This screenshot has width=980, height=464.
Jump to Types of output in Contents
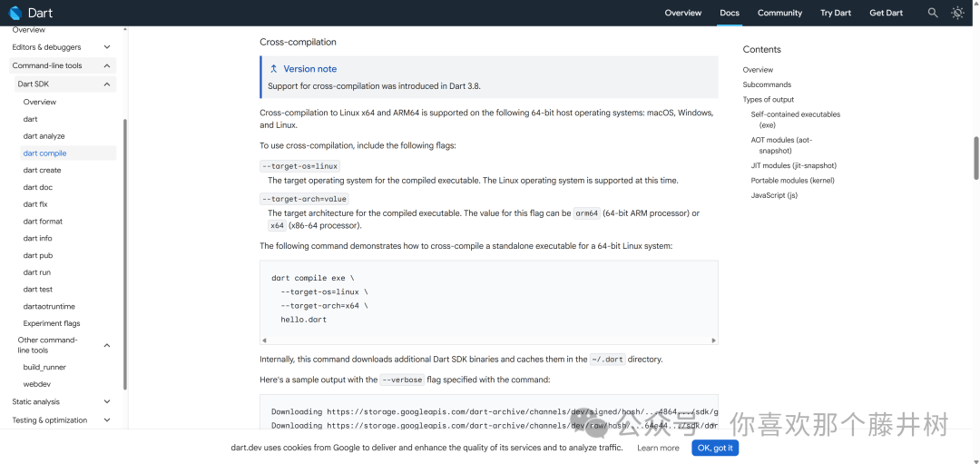coord(769,100)
